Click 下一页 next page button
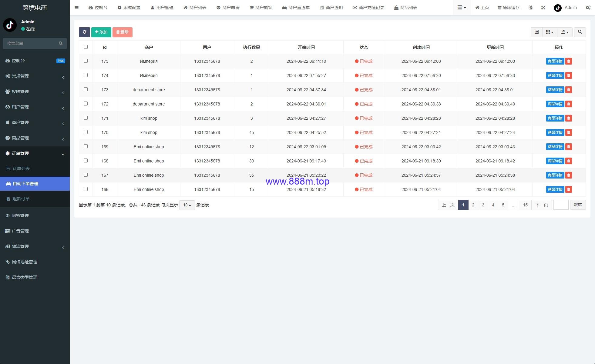 click(x=541, y=205)
